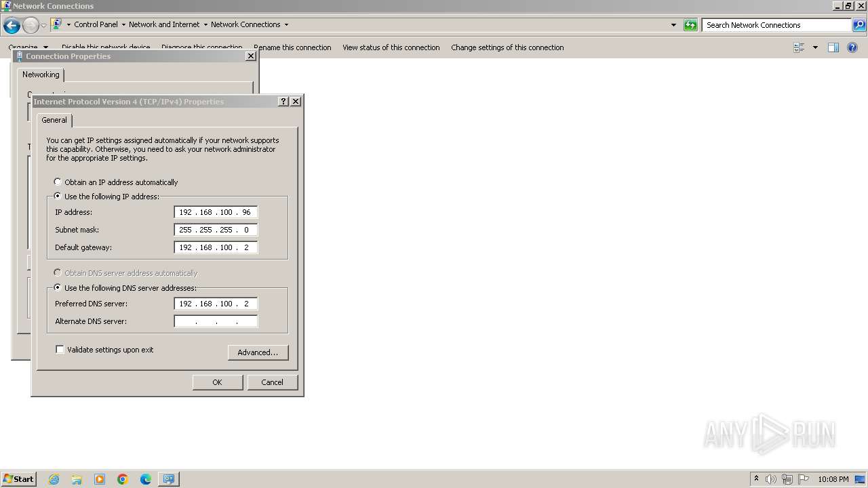Open more view options dropdown
The width and height of the screenshot is (868, 488).
click(x=815, y=47)
